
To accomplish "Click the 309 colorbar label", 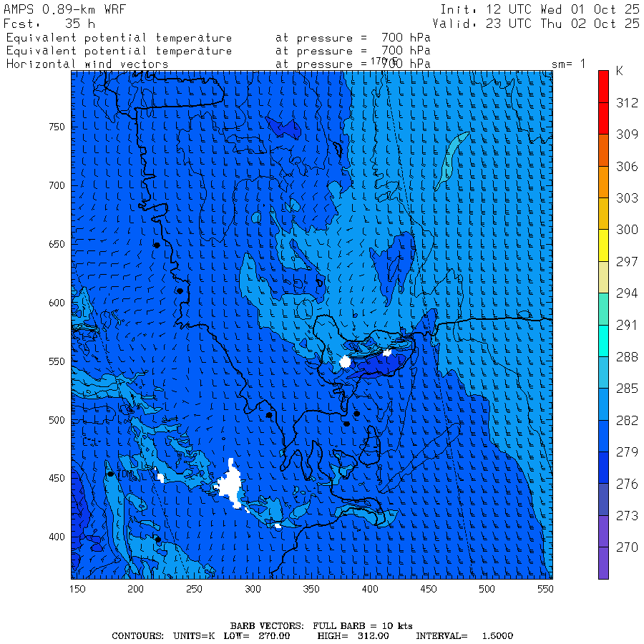I will [x=627, y=135].
